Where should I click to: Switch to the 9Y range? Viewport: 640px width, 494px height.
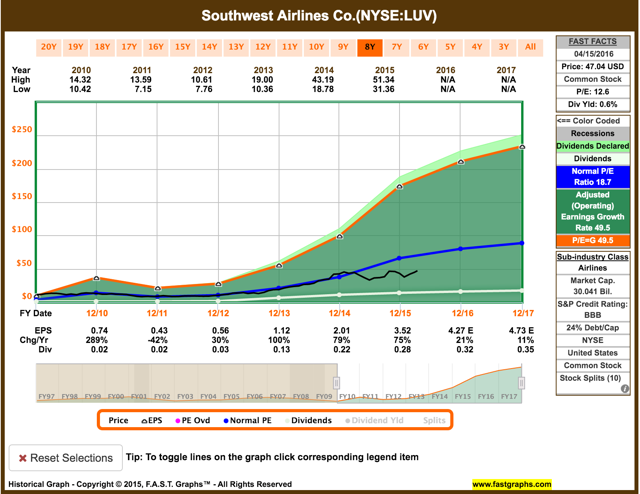(343, 47)
